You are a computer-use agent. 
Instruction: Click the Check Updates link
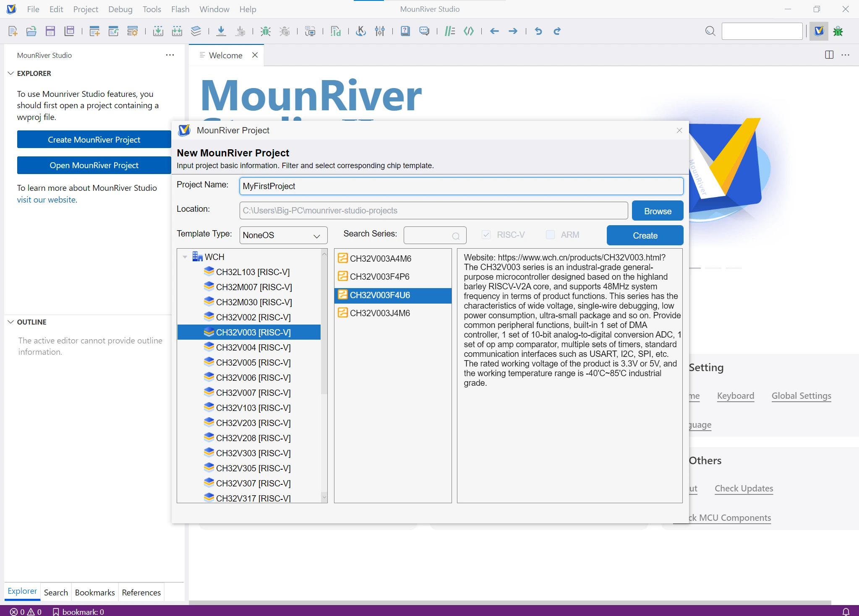click(x=744, y=489)
